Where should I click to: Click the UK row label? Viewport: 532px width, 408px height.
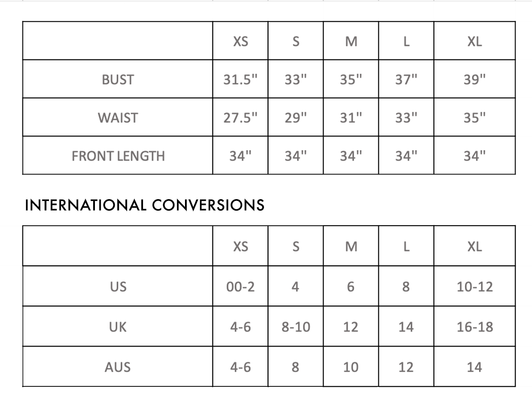coord(118,327)
